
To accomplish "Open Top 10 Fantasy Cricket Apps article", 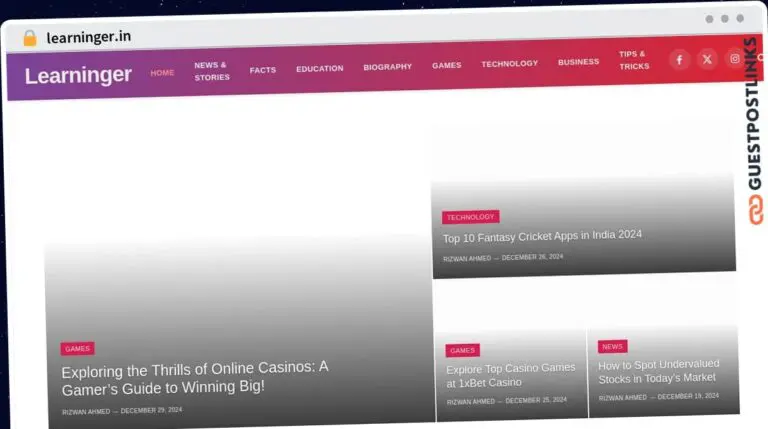I will pyautogui.click(x=542, y=237).
